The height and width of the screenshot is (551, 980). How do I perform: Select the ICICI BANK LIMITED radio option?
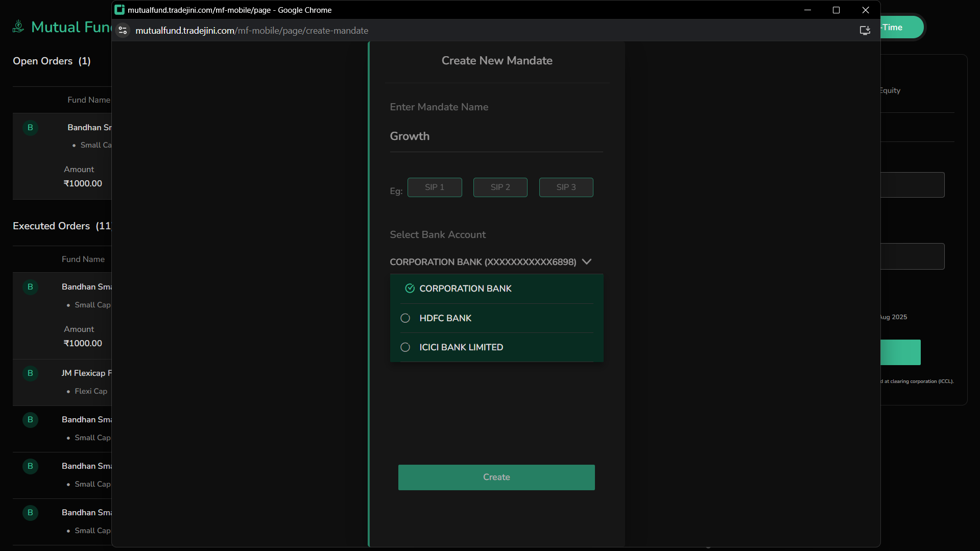pos(496,347)
